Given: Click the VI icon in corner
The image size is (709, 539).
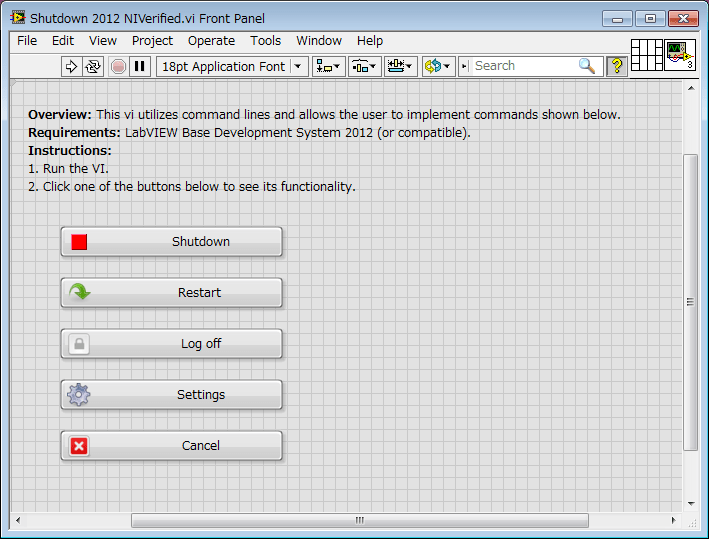Looking at the screenshot, I should click(680, 55).
